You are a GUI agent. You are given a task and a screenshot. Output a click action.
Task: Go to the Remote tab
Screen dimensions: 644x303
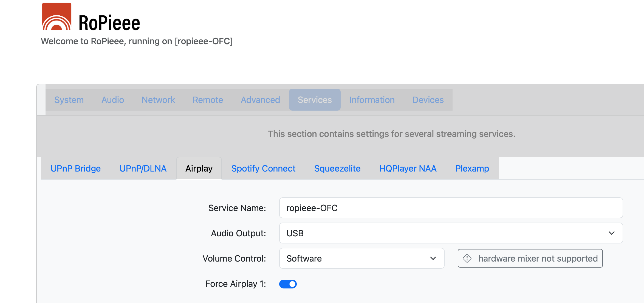208,100
